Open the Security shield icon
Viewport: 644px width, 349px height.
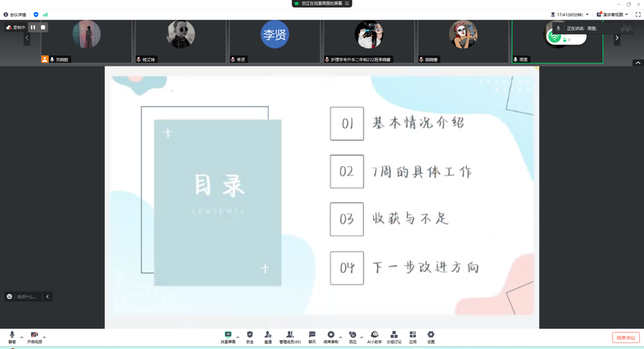pyautogui.click(x=250, y=337)
